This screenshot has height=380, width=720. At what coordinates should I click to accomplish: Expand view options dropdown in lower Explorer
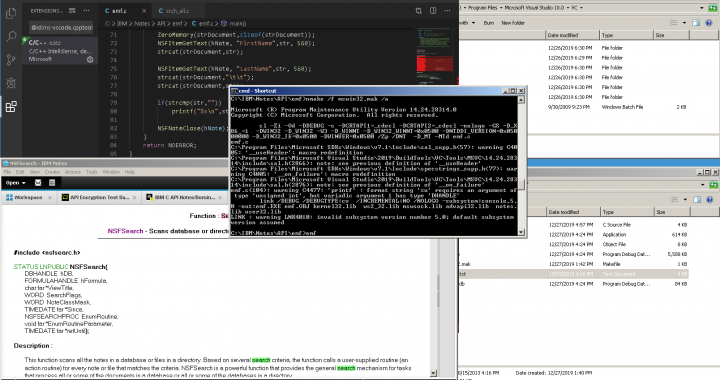point(685,200)
